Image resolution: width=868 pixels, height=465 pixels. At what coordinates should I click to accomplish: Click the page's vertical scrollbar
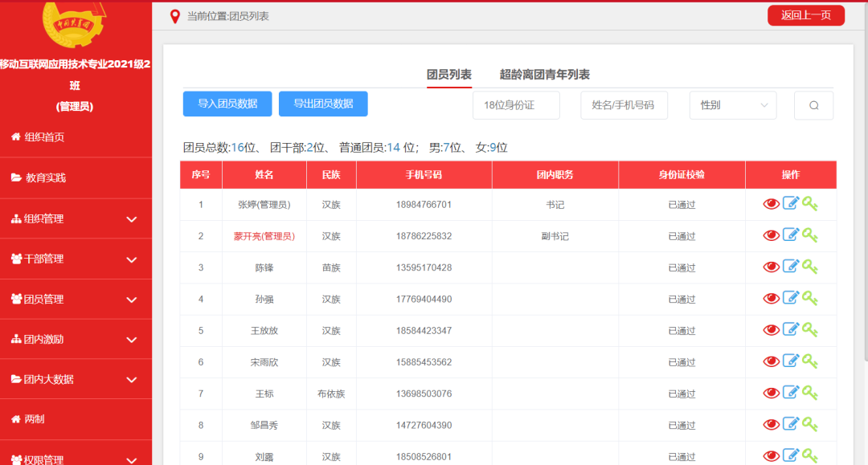864,241
